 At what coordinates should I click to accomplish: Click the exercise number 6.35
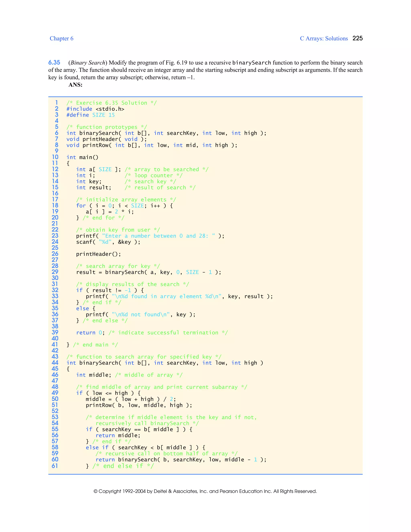click(x=54, y=63)
